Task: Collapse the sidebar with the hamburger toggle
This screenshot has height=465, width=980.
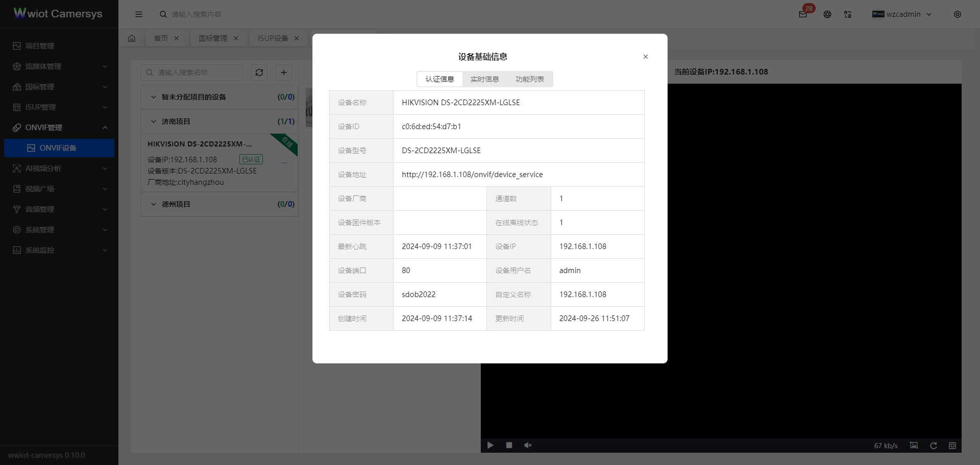Action: 139,14
